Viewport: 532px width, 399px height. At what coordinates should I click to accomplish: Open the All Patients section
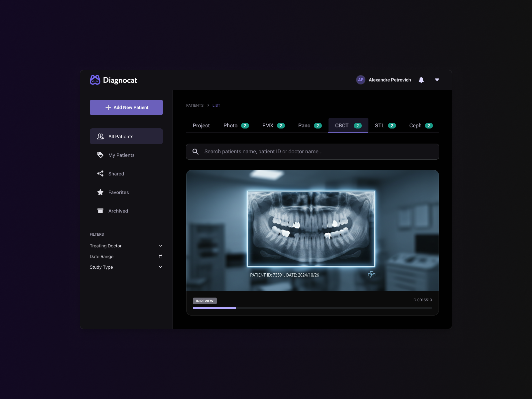126,136
